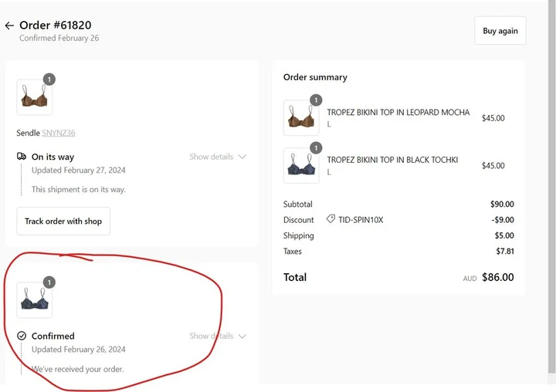This screenshot has width=556, height=392.
Task: Click quantity badge on leopard top in shipment card
Action: point(49,79)
